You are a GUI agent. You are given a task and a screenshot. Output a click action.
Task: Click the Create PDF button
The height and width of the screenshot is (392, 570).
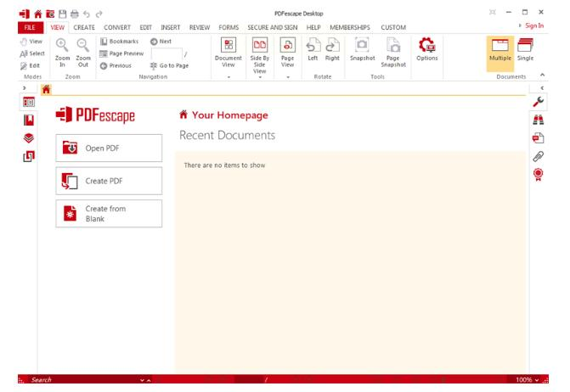point(109,181)
